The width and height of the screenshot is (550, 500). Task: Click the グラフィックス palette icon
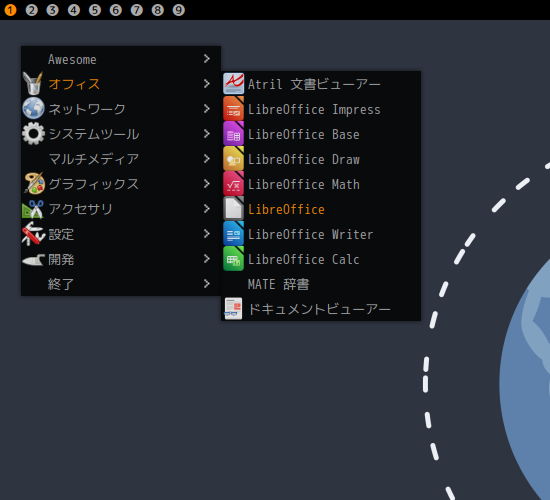click(x=34, y=184)
